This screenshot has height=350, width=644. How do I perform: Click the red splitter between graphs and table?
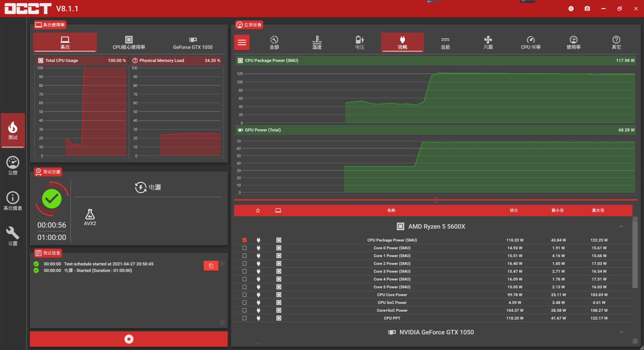(x=436, y=200)
